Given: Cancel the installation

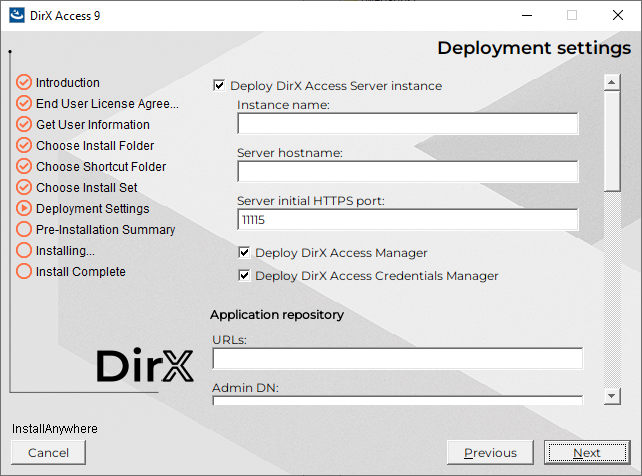Looking at the screenshot, I should point(48,453).
